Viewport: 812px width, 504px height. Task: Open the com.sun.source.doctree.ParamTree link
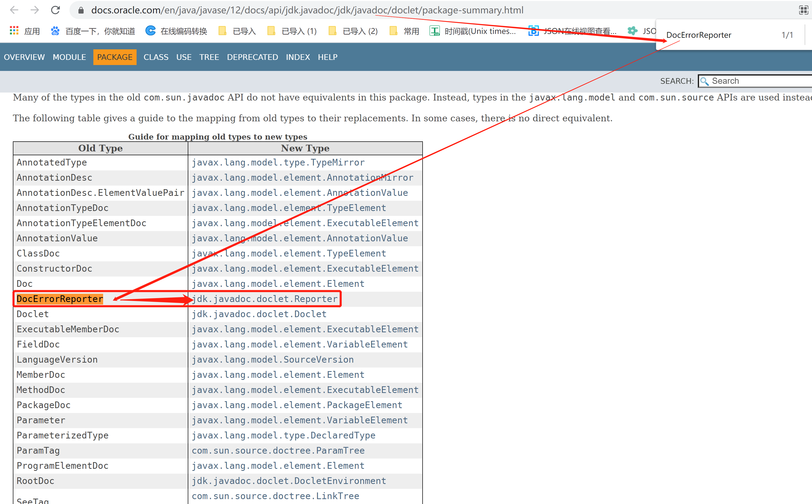point(278,450)
